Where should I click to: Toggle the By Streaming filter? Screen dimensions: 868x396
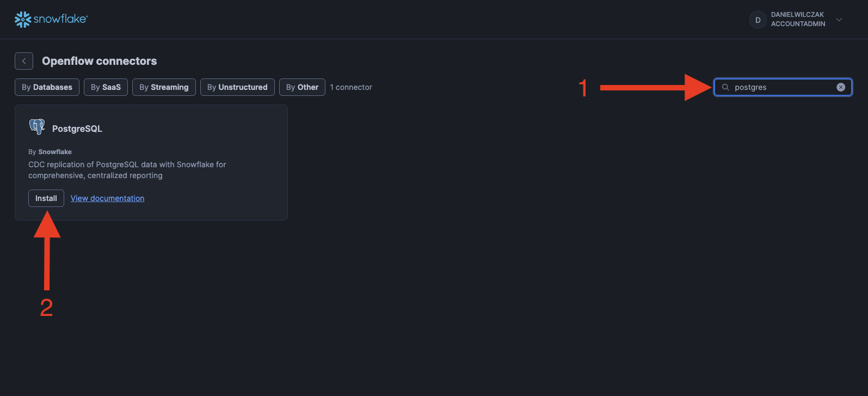click(x=164, y=87)
